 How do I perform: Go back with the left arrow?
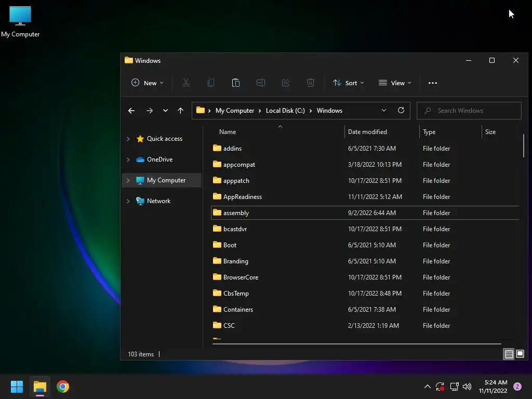click(x=131, y=111)
